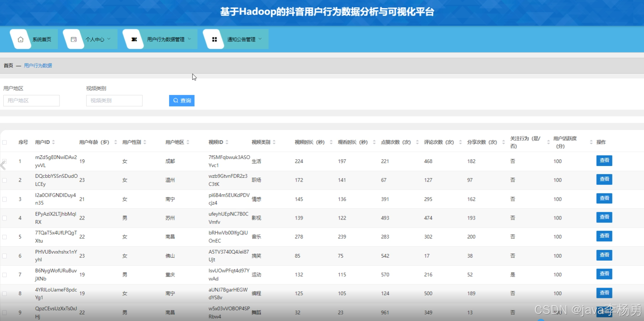View details for row 7 重庆
The height and width of the screenshot is (321, 644).
coord(604,274)
